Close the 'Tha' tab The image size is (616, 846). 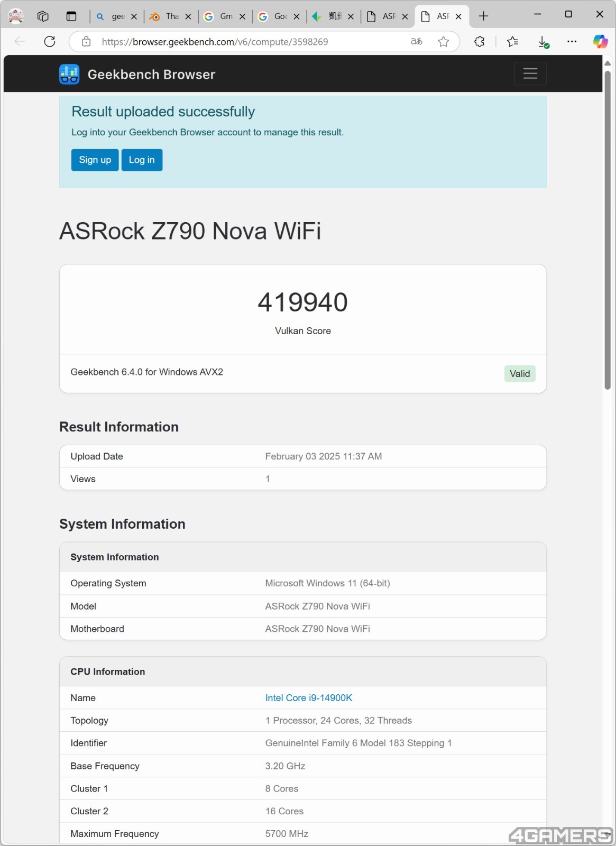[188, 16]
